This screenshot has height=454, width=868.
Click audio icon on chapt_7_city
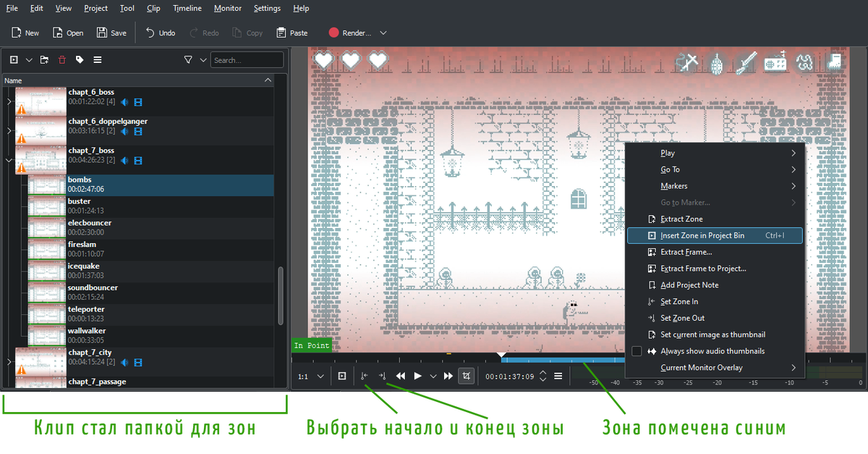[125, 361]
